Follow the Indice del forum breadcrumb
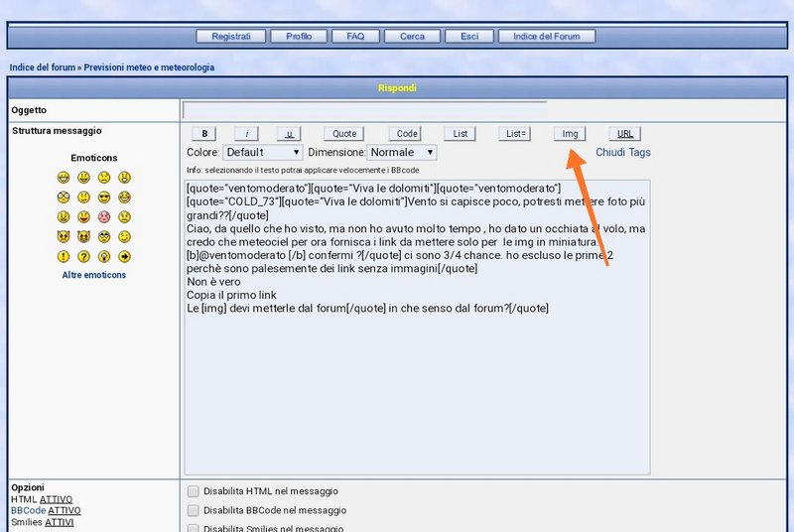The width and height of the screenshot is (794, 532). 43,67
